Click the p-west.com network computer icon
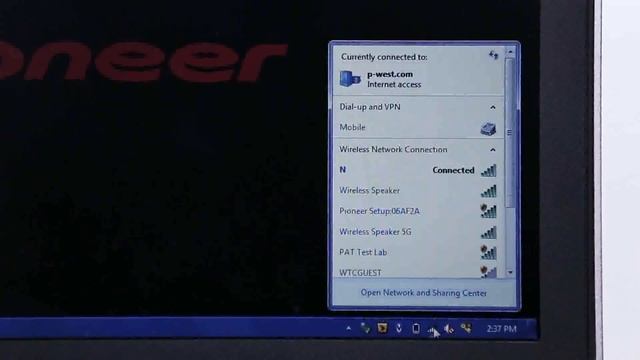Screen dimensions: 640x360 pos(350,79)
